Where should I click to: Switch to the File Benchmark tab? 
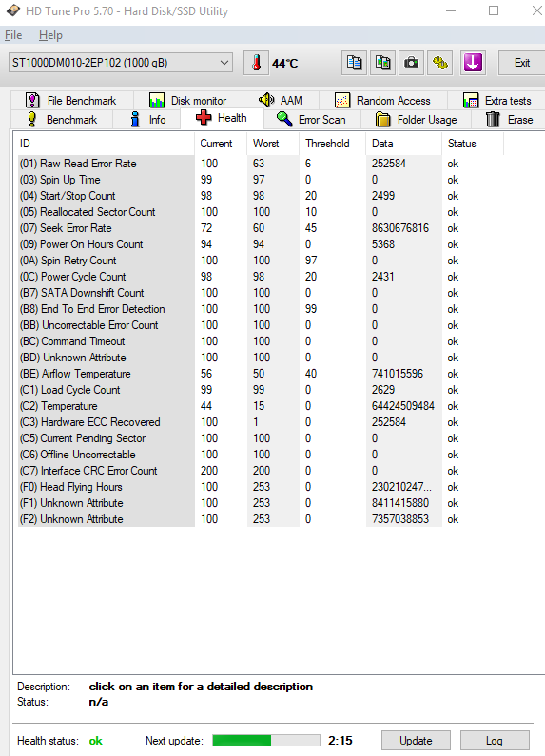(71, 100)
